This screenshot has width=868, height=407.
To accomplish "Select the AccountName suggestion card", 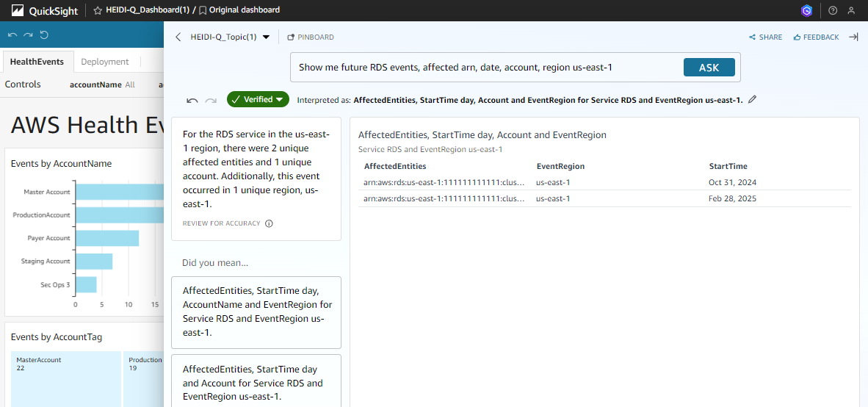I will 256,312.
